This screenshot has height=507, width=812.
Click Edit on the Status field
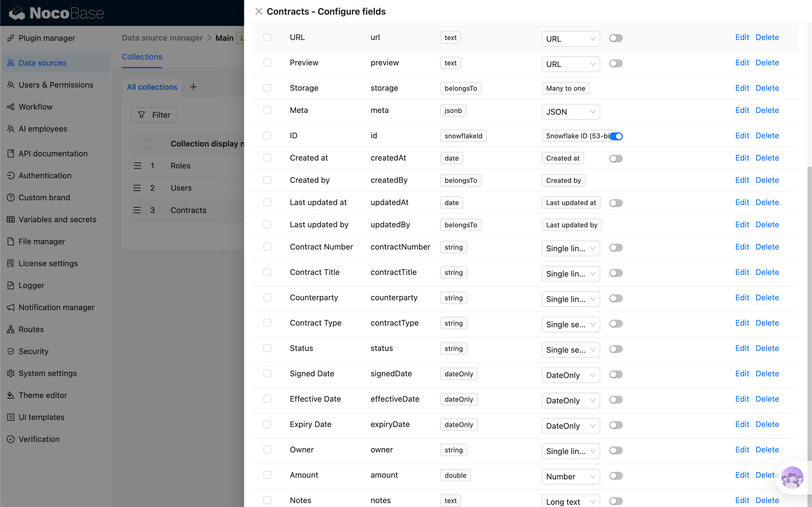pyautogui.click(x=742, y=348)
